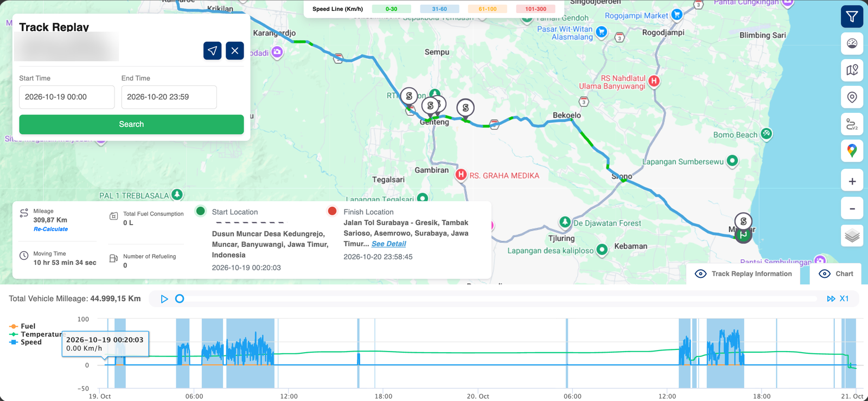The width and height of the screenshot is (868, 401).
Task: Click the 10 hr 53 min 34 sec text
Action: click(65, 263)
